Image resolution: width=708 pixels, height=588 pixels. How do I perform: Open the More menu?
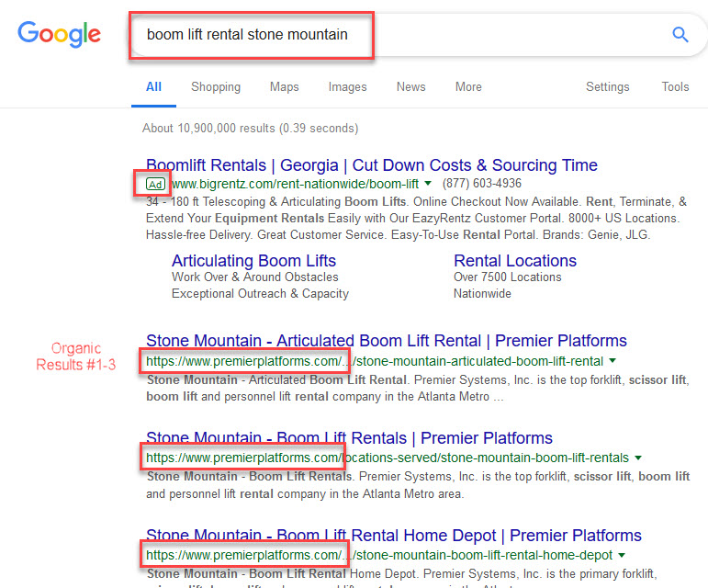(468, 86)
